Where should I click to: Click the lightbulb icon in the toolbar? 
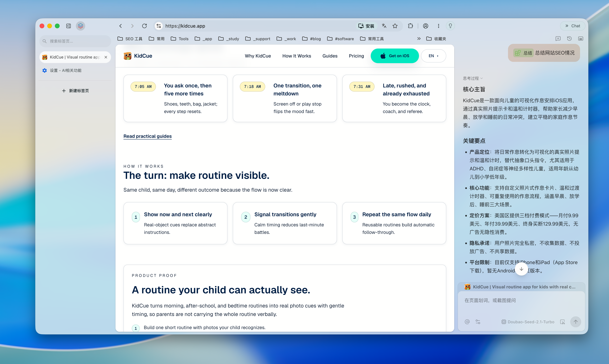coord(450,26)
